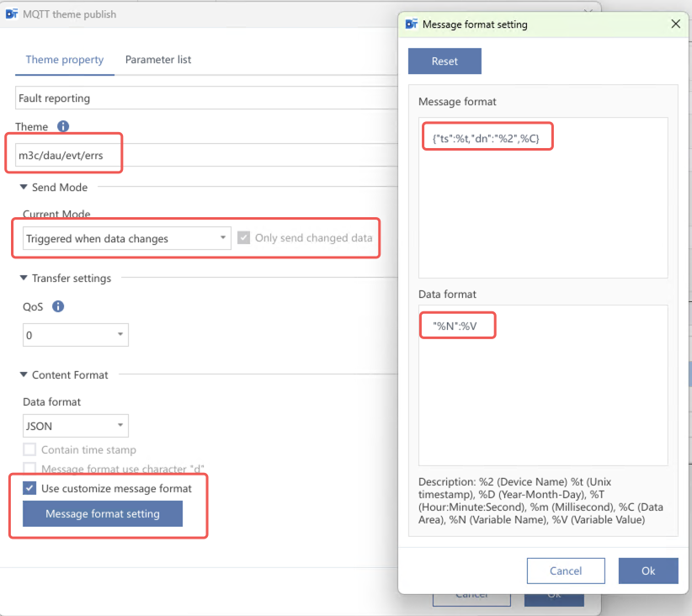Open the Current Mode dropdown

(x=126, y=239)
